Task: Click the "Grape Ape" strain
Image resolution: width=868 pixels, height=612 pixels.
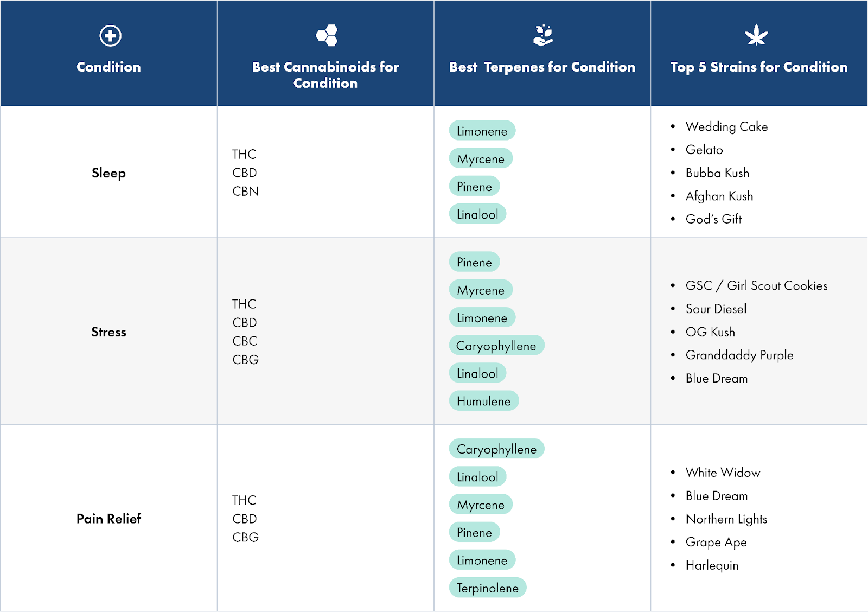Action: 716,542
